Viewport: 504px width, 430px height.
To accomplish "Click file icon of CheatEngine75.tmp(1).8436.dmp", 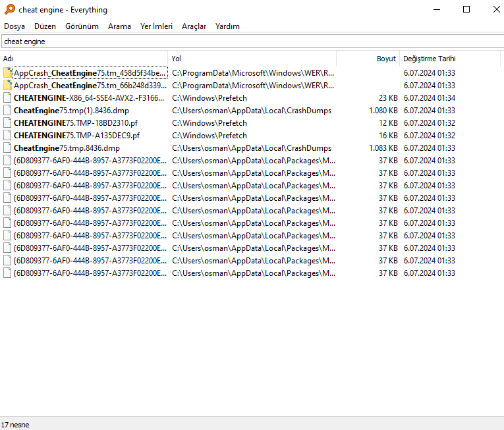I will coord(7,111).
